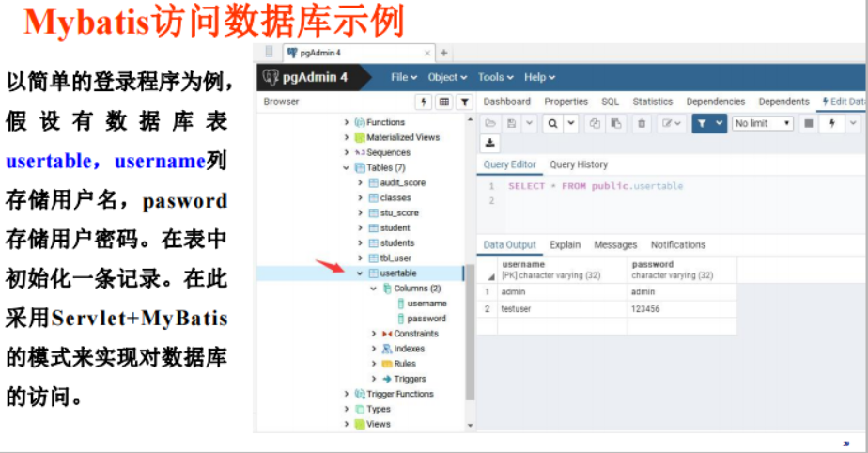Viewport: 868px width, 453px height.
Task: Click the Execute lightning bolt icon
Action: (x=832, y=123)
